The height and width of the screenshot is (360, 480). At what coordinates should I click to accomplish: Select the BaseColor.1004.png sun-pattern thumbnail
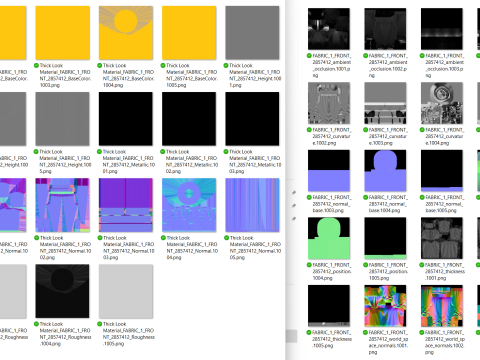pyautogui.click(x=126, y=33)
